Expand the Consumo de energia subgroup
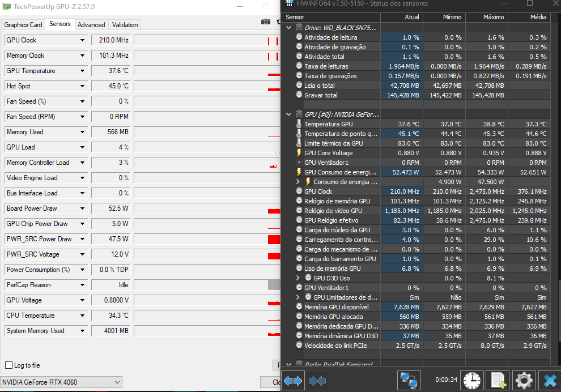This screenshot has width=561, height=392. pos(298,182)
